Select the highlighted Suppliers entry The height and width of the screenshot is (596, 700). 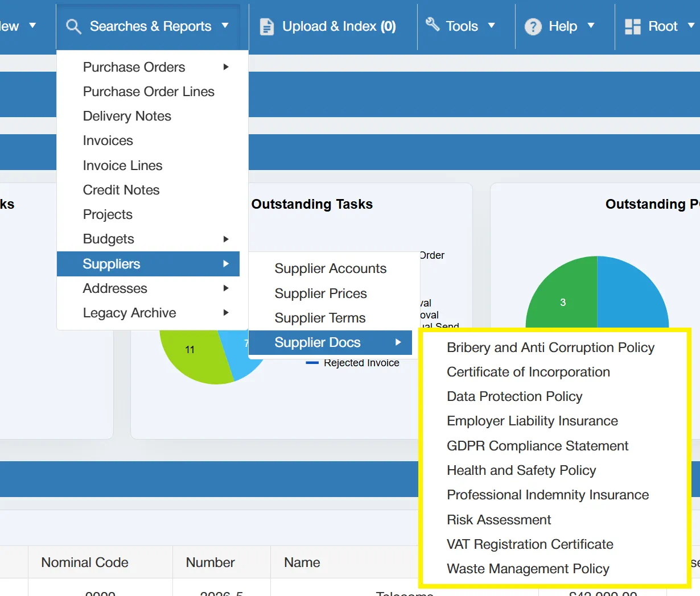148,264
